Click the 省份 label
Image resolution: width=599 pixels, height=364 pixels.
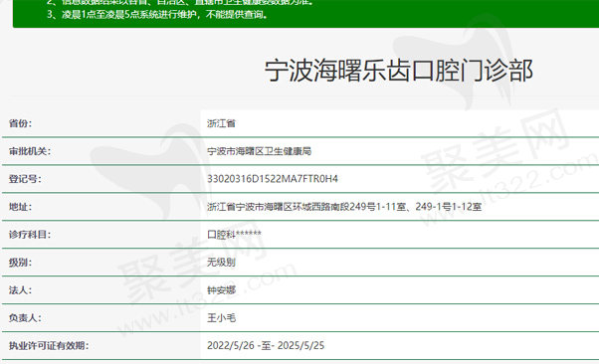click(20, 123)
